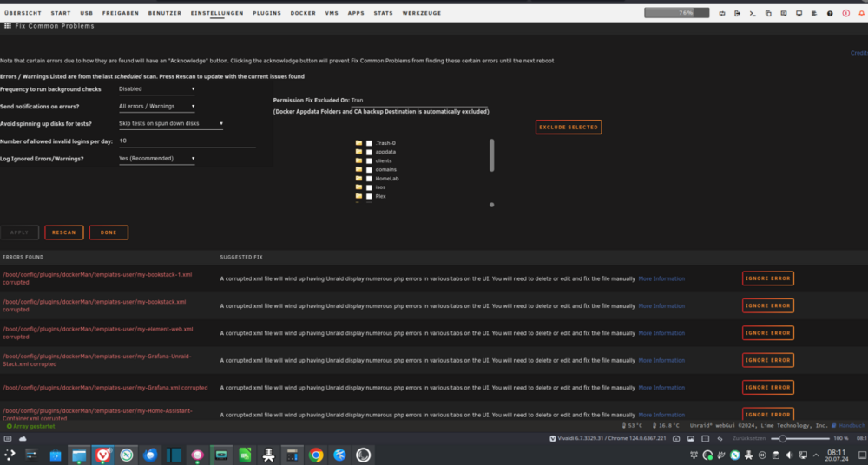
Task: Show hidden tray icons arrow
Action: coord(816,455)
